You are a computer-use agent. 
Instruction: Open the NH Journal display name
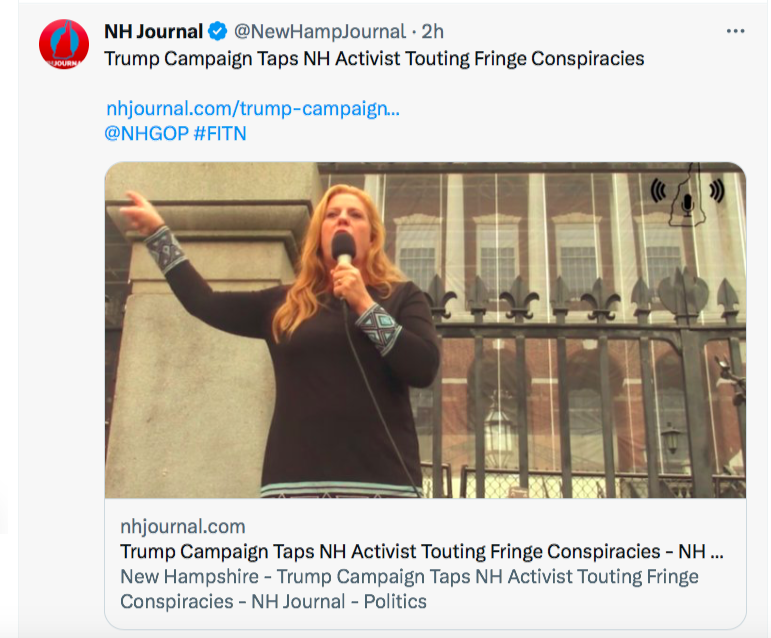(x=153, y=32)
